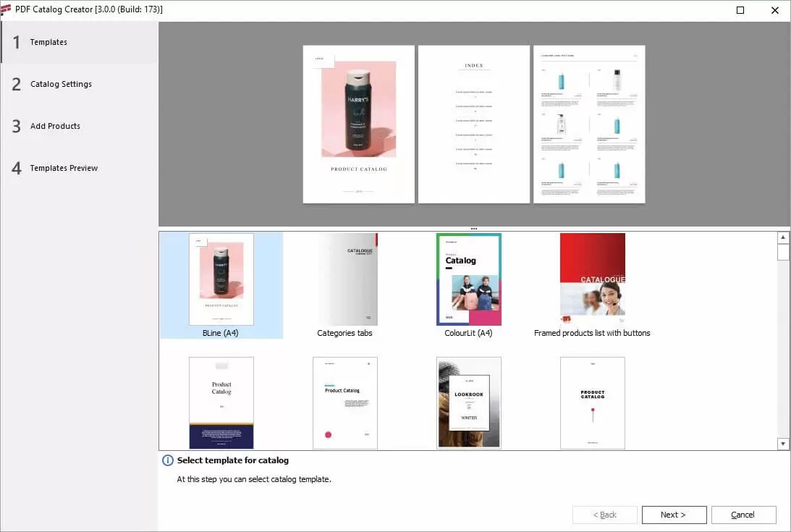Choose the navy-footer Product Catalog template

(221, 402)
